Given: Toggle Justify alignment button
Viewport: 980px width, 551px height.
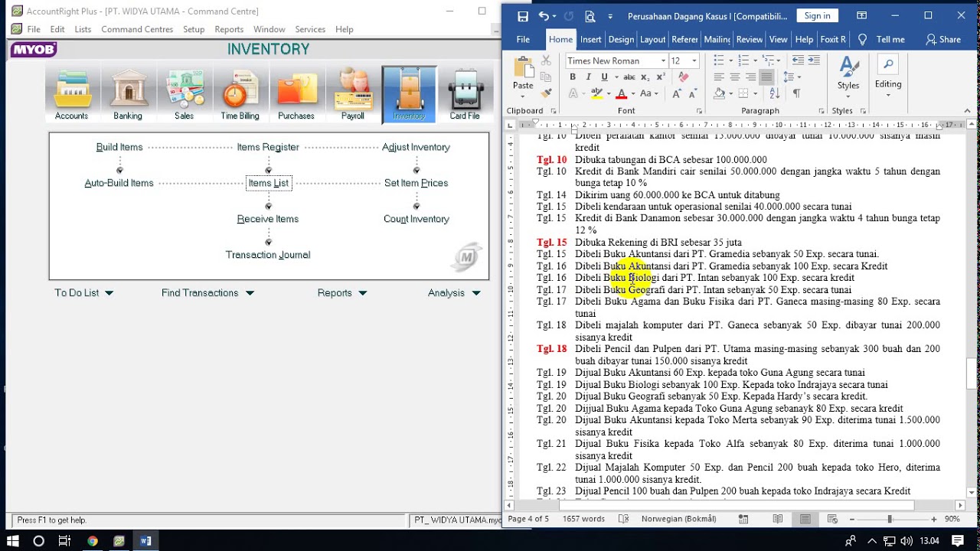Looking at the screenshot, I should pos(767,77).
